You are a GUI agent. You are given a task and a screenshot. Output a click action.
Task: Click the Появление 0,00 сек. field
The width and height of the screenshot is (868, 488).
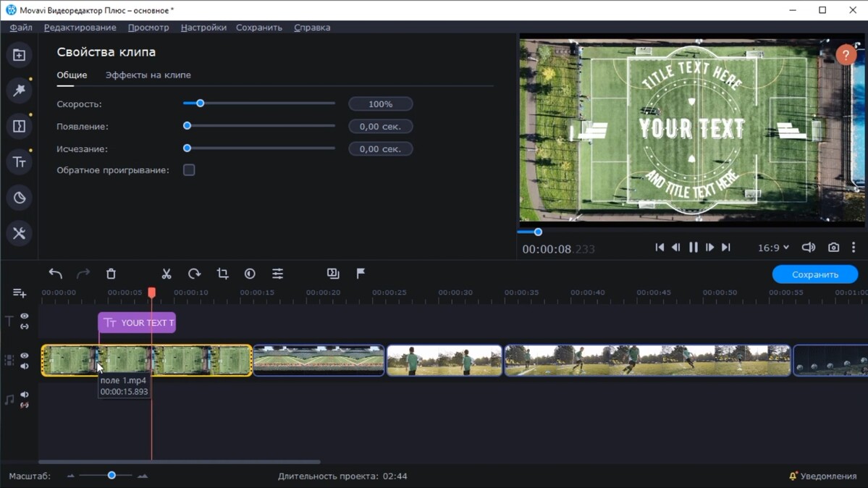point(380,126)
